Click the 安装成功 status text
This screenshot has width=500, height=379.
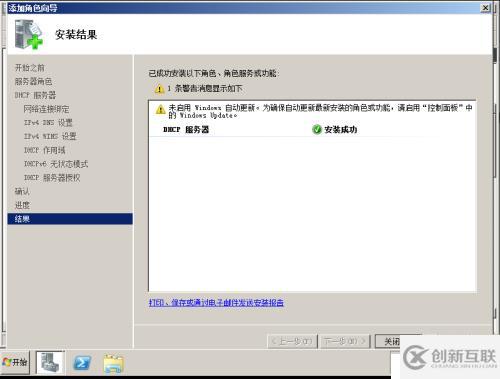click(341, 130)
